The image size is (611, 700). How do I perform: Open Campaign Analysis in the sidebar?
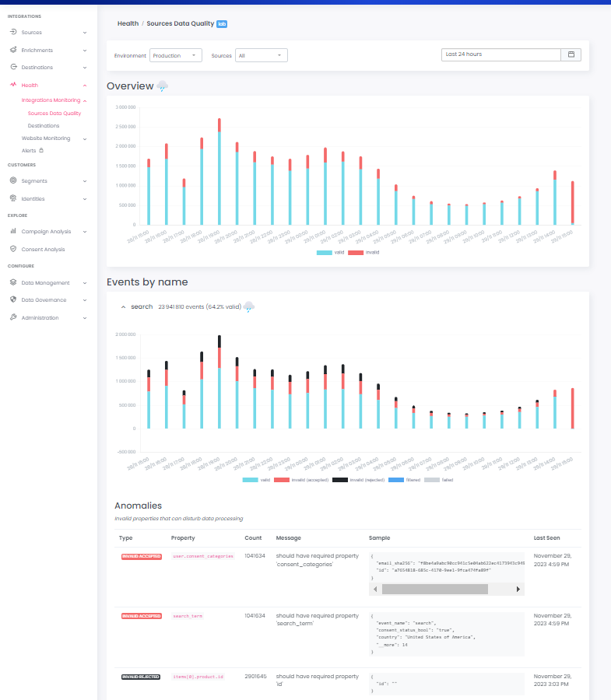point(44,231)
